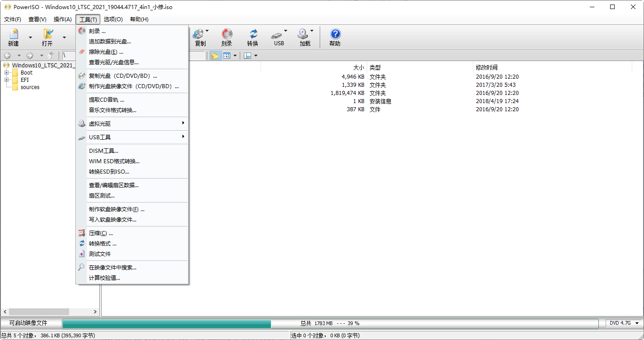Screen dimensions: 644x340
Task: Click the 打开 (Open) toolbar icon
Action: [x=47, y=36]
